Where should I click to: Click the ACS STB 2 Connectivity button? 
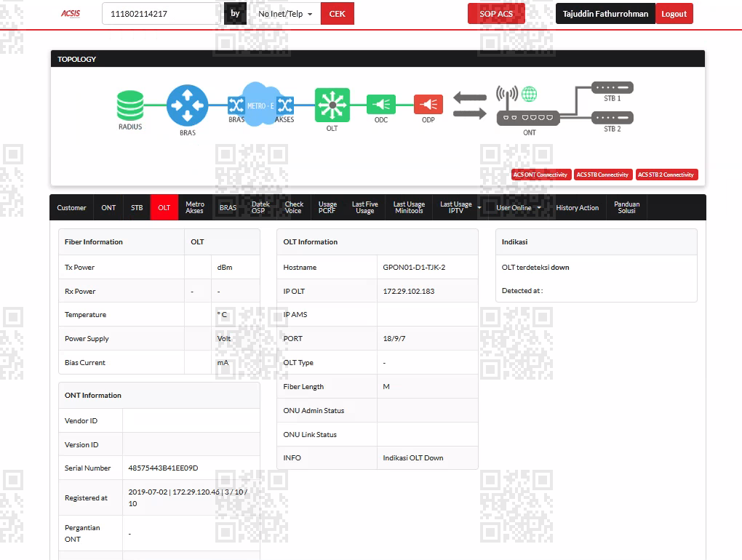point(666,175)
